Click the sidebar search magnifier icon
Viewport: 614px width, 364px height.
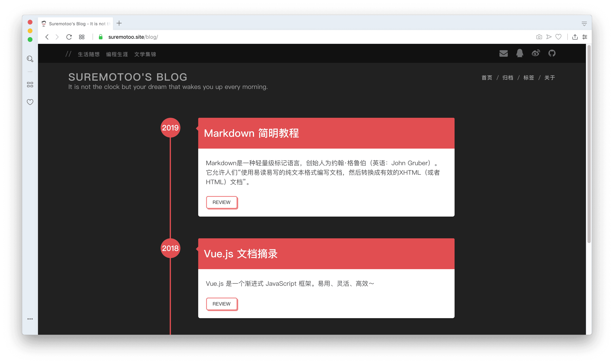coord(30,59)
